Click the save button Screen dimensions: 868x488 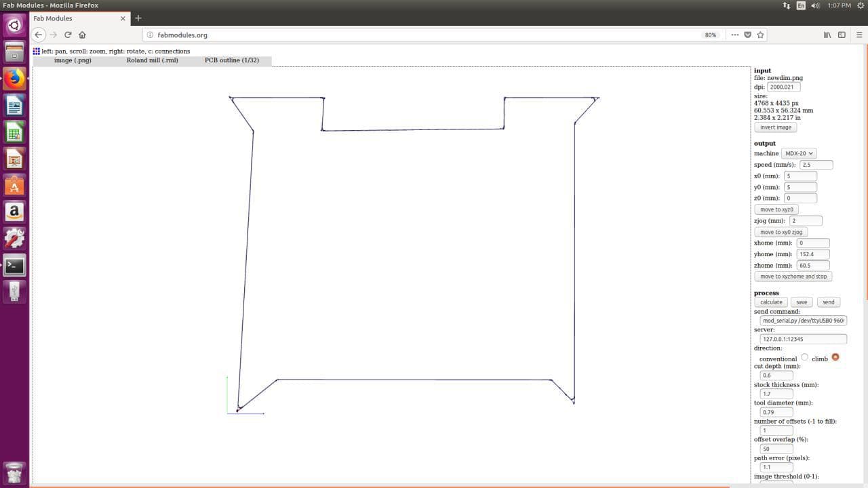(802, 302)
